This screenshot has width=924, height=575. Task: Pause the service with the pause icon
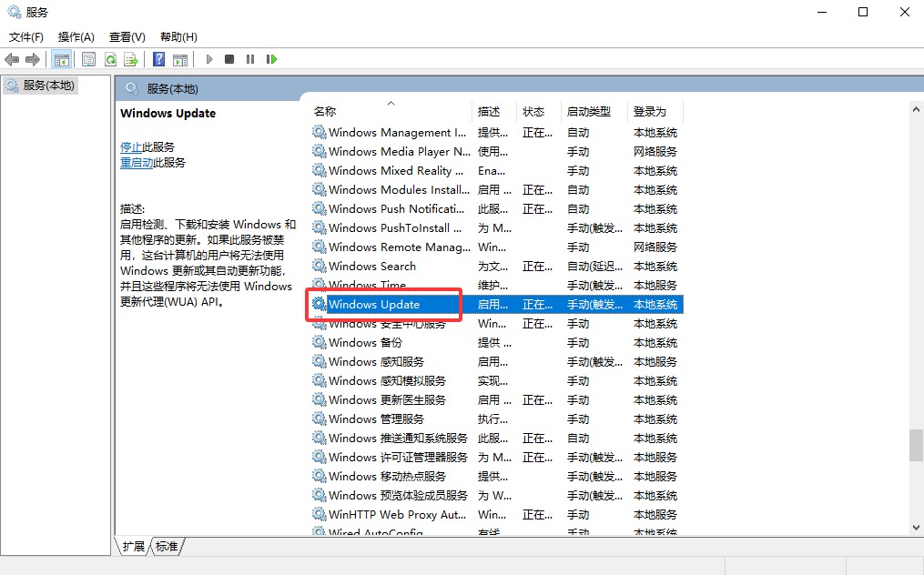(249, 59)
